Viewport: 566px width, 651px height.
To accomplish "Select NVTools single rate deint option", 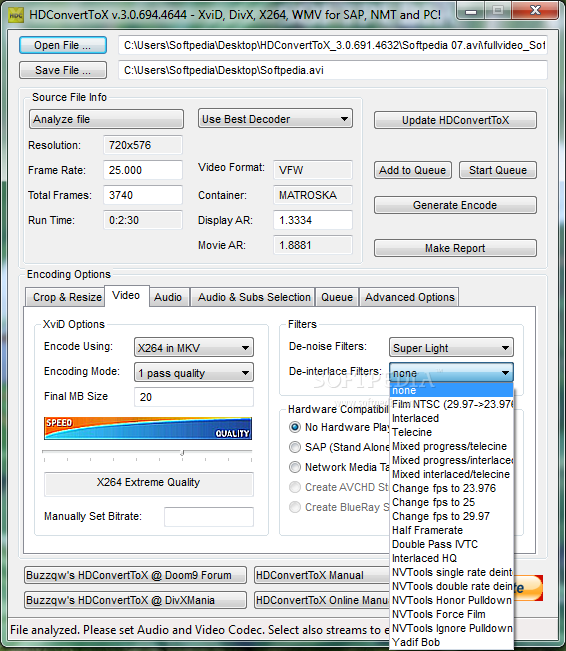I will [452, 573].
